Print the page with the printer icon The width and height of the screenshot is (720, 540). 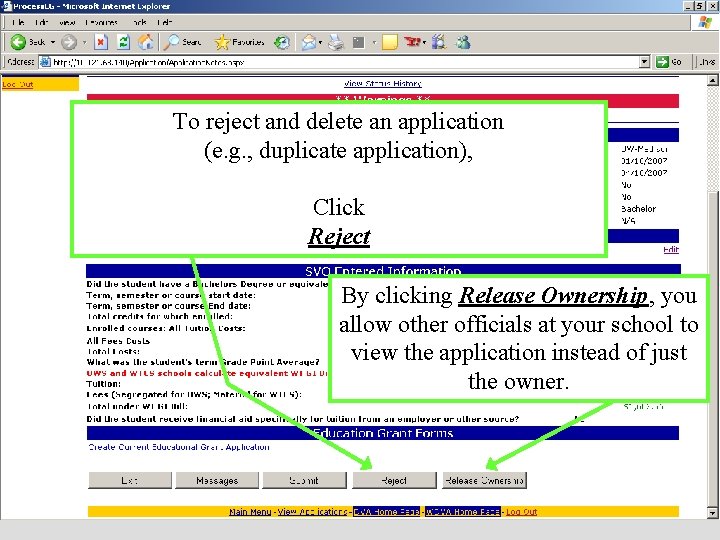coord(336,42)
